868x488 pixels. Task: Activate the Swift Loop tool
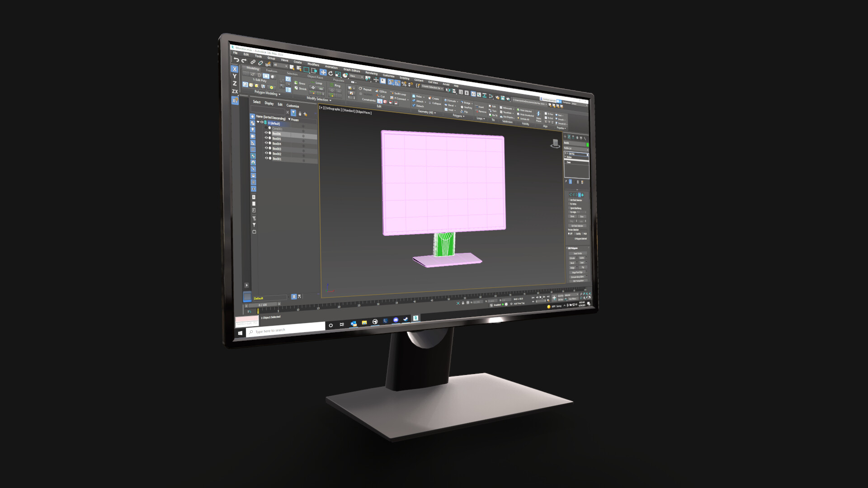tap(400, 94)
